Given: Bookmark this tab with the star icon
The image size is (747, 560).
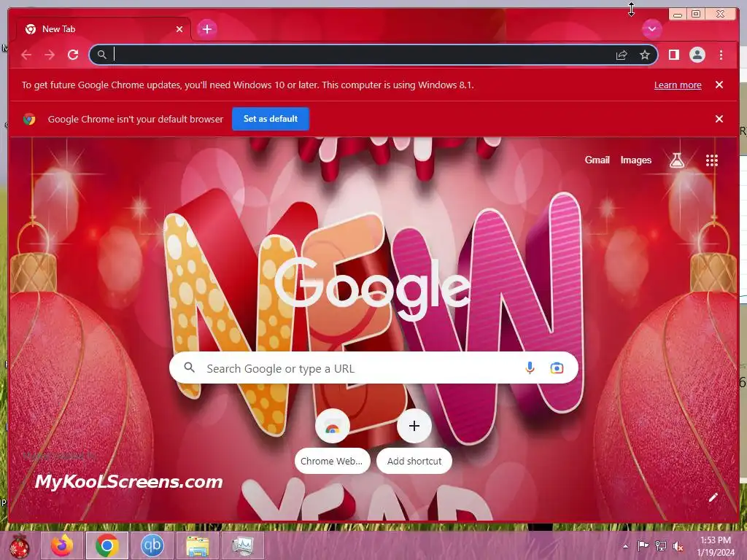Looking at the screenshot, I should pyautogui.click(x=645, y=55).
